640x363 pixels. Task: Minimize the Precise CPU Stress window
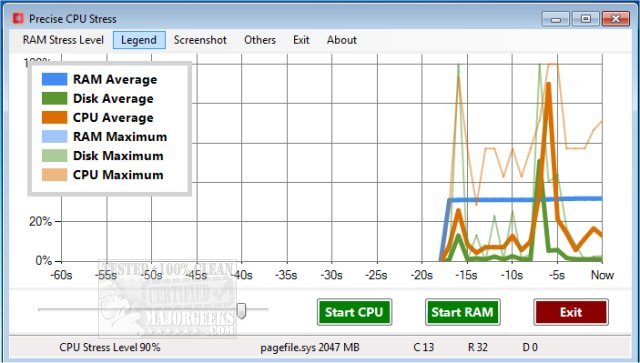coord(556,19)
